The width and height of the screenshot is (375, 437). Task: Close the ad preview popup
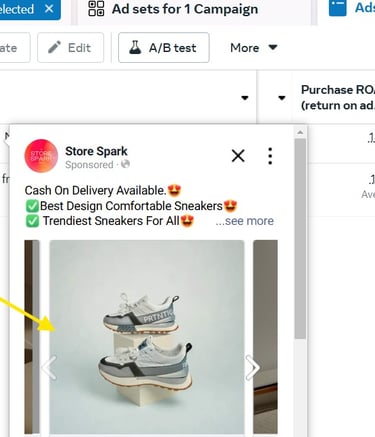(x=238, y=156)
